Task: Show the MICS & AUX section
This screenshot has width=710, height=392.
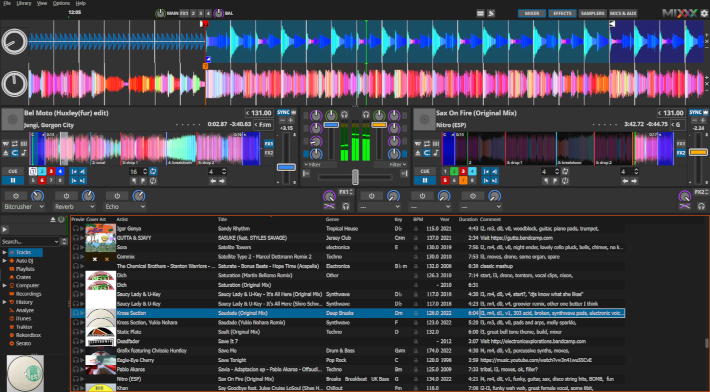Action: 623,14
